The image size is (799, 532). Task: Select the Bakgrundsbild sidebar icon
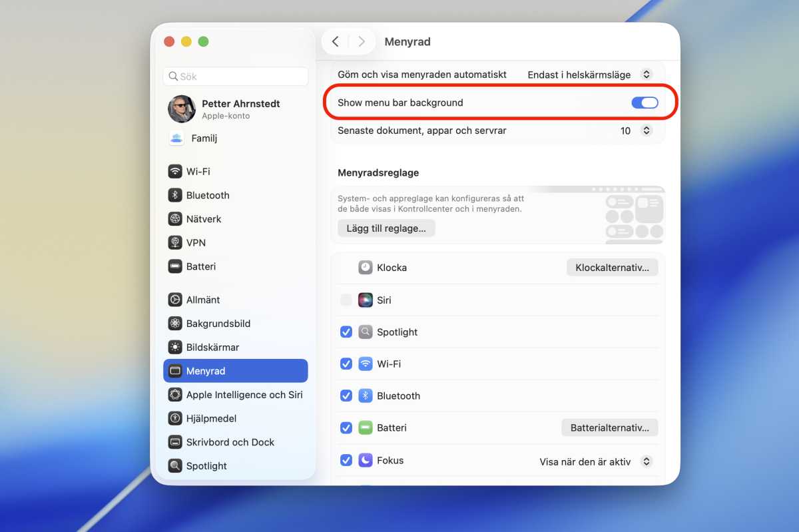[x=174, y=324]
